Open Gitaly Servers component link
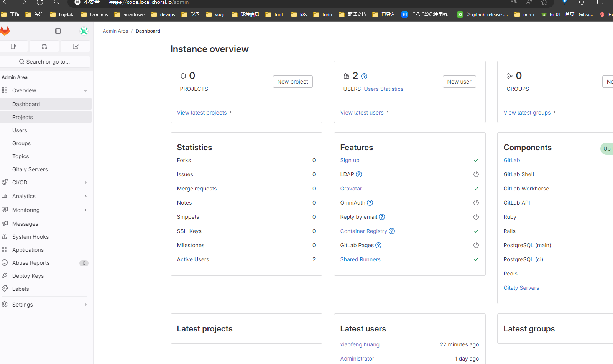This screenshot has height=364, width=613. (x=521, y=288)
